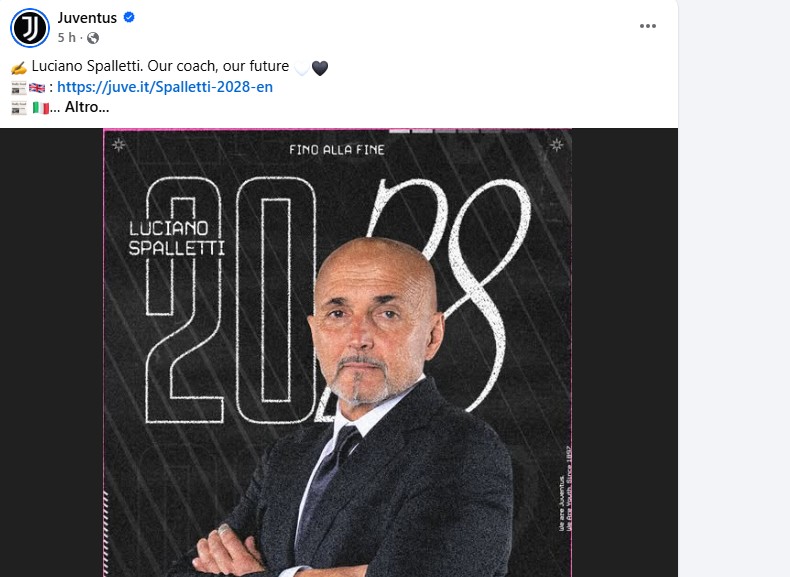Open the Juventus page name link
The width and height of the screenshot is (790, 577).
click(x=87, y=18)
